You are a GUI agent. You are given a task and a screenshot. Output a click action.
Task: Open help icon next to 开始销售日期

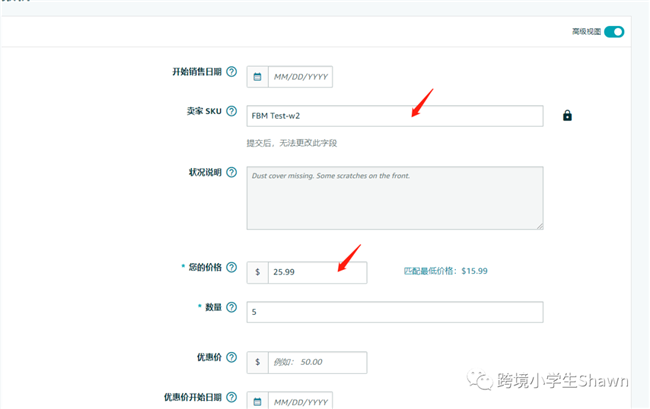pos(232,72)
